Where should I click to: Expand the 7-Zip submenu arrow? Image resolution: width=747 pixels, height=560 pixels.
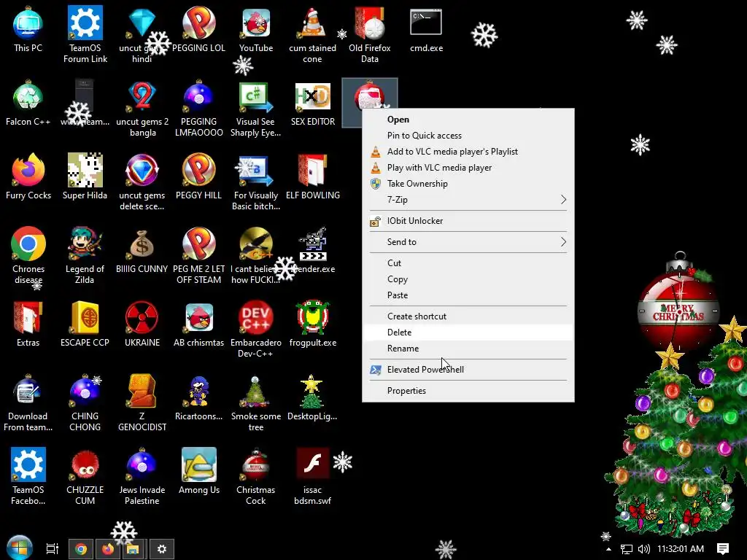(564, 200)
